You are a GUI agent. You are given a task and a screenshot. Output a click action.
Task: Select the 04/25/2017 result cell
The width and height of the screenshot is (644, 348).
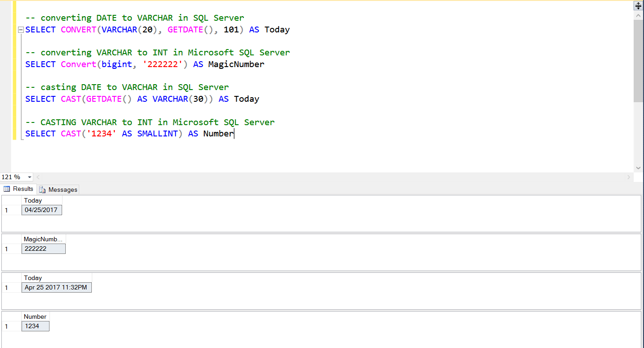coord(41,210)
